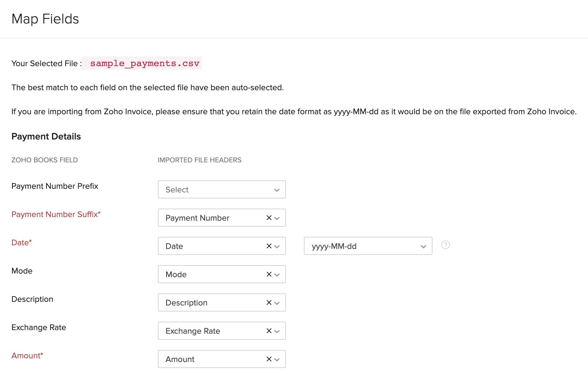Expand the yyyy-MM-dd date format dropdown

tap(422, 246)
